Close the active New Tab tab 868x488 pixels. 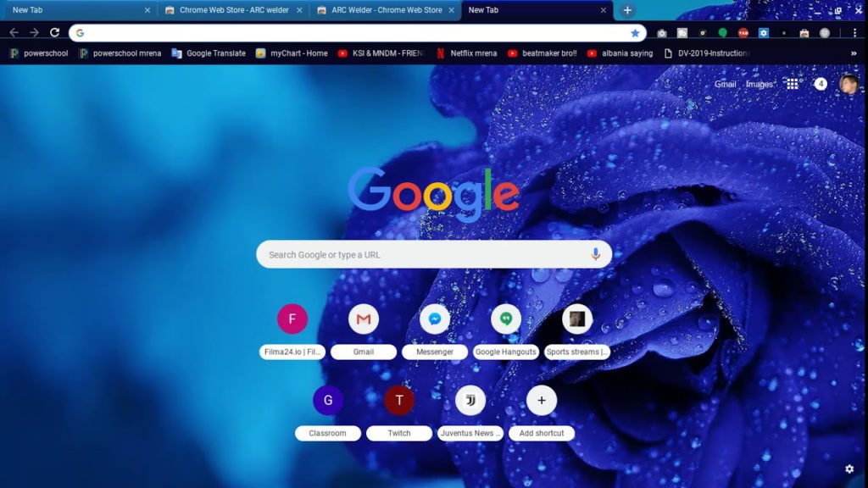[x=604, y=10]
